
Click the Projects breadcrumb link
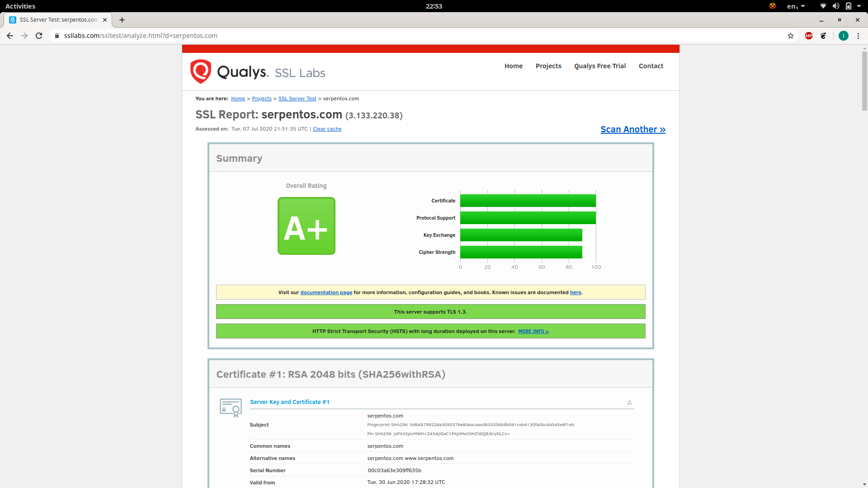pyautogui.click(x=262, y=99)
